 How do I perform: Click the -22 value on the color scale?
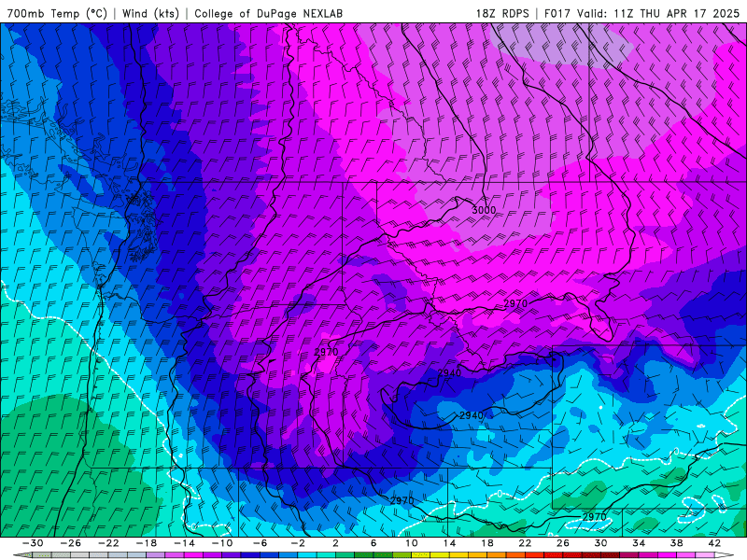(x=108, y=543)
